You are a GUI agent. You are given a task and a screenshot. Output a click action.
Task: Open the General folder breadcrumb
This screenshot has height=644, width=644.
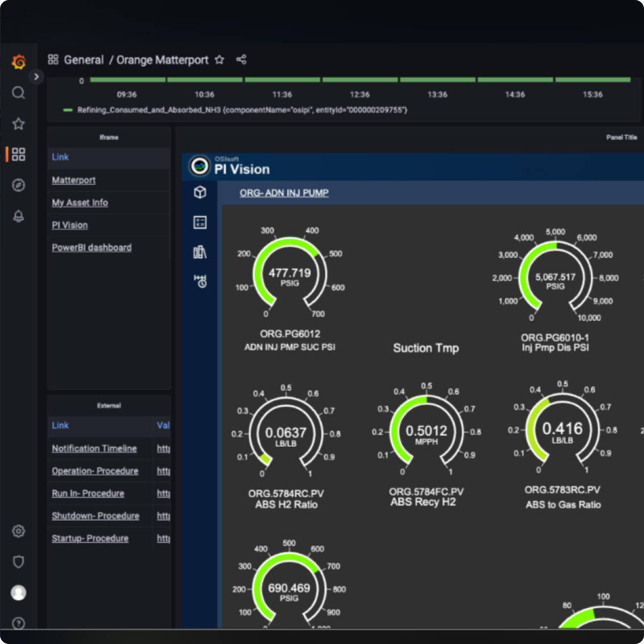[83, 60]
